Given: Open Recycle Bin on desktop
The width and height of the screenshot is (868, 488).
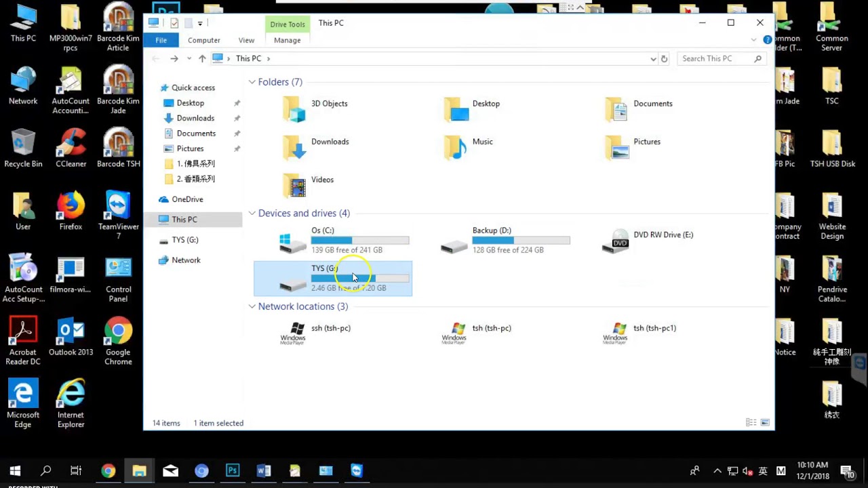Looking at the screenshot, I should (x=23, y=148).
